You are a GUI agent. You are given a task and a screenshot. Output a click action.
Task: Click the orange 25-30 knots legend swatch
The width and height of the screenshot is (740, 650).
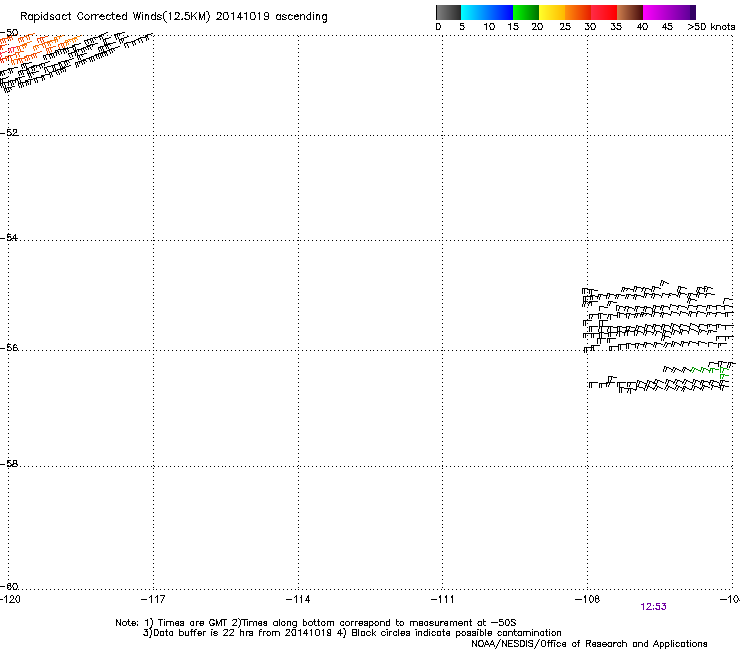click(x=578, y=12)
